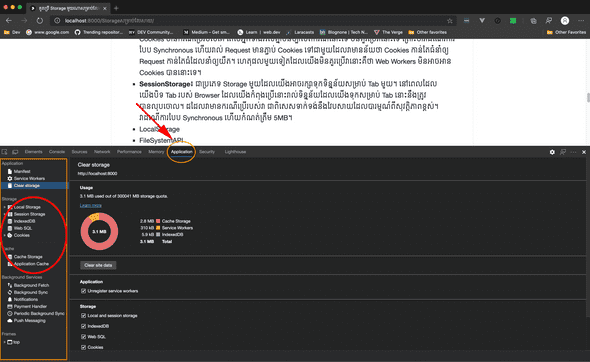This screenshot has height=362, width=590.
Task: Close the DevTools panel with the X
Action: click(x=584, y=152)
